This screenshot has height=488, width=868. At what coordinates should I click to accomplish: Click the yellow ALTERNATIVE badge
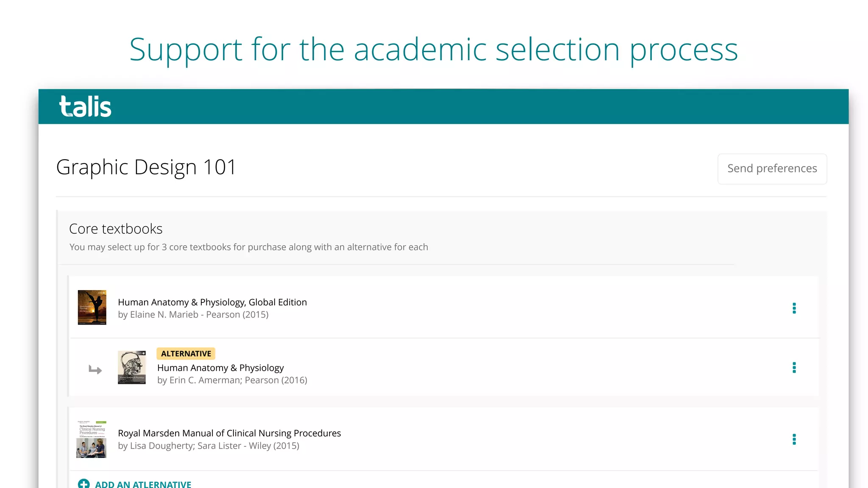(x=186, y=353)
